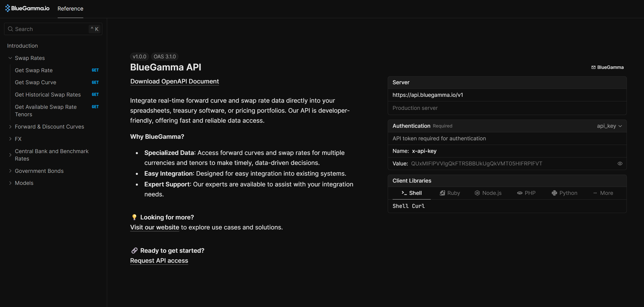Click the link icon beside Ready to get started
The height and width of the screenshot is (307, 644).
(x=134, y=250)
